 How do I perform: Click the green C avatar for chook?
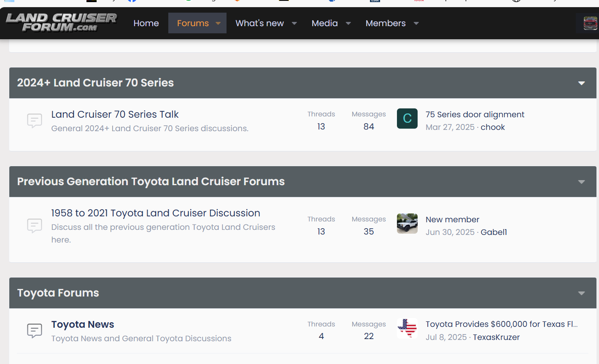[407, 119]
